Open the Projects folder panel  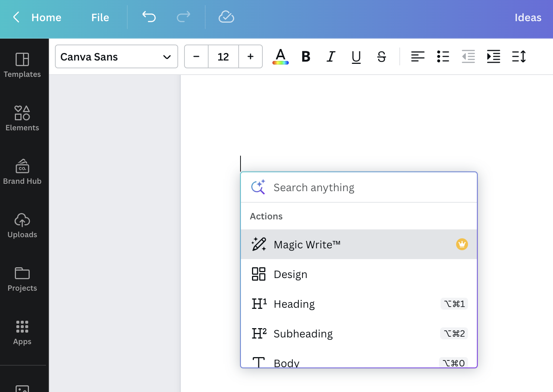point(22,279)
